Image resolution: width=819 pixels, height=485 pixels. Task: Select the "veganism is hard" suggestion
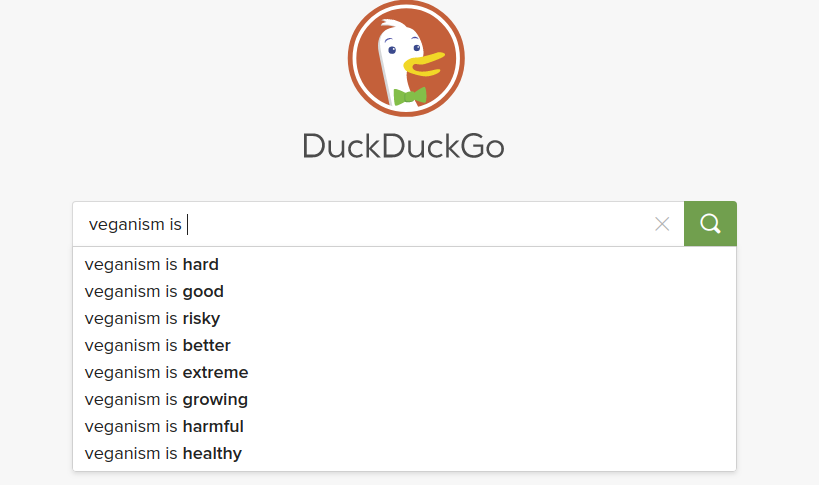coord(152,265)
